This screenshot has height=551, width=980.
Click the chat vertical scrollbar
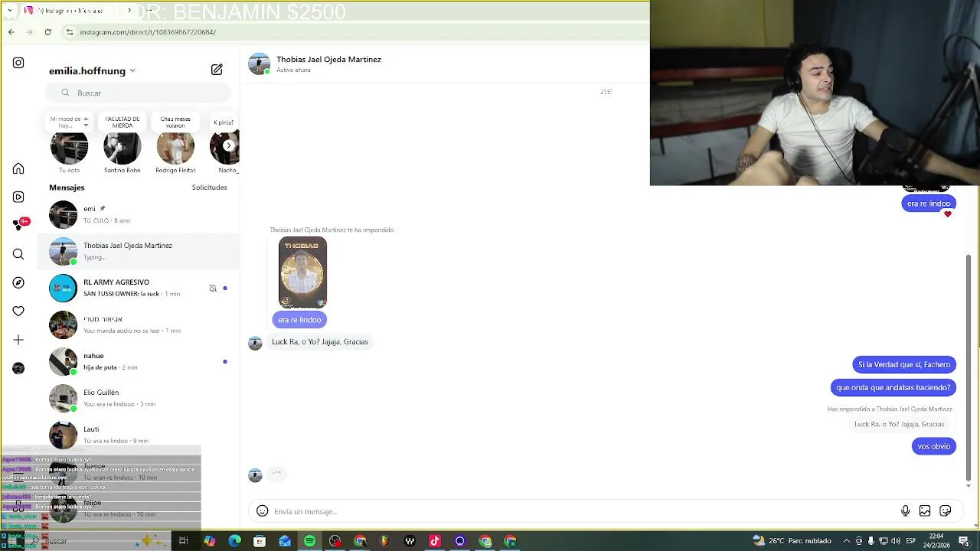(969, 367)
